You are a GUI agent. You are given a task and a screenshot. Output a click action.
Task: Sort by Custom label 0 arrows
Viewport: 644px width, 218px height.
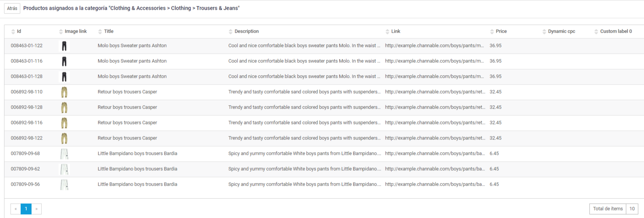coord(596,32)
